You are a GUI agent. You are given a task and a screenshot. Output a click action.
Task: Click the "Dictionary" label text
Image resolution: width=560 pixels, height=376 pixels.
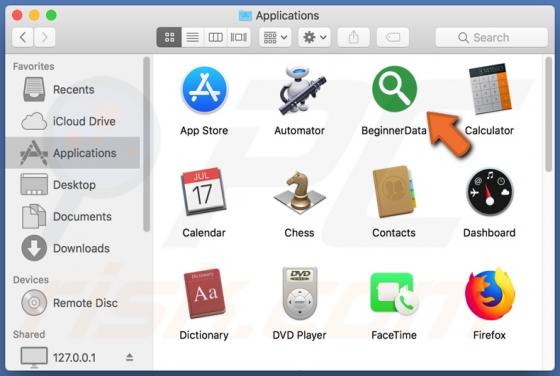coord(204,335)
